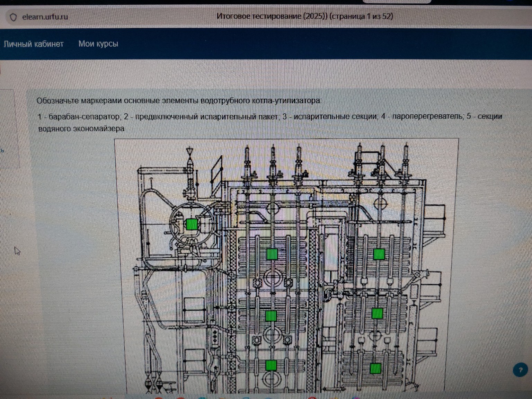Select the middle green marker in right tube bank
This screenshot has width=532, height=399.
(x=377, y=313)
